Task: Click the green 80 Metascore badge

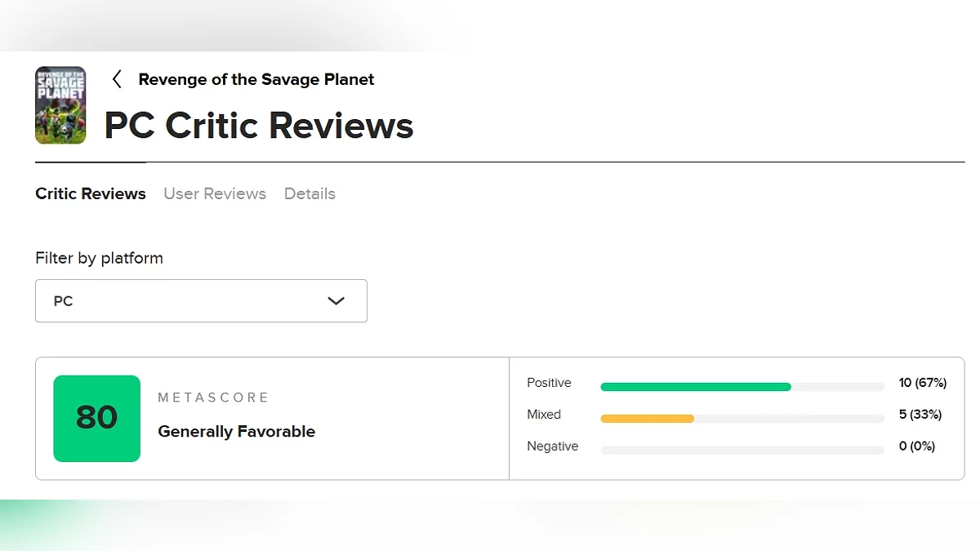Action: pyautogui.click(x=96, y=418)
